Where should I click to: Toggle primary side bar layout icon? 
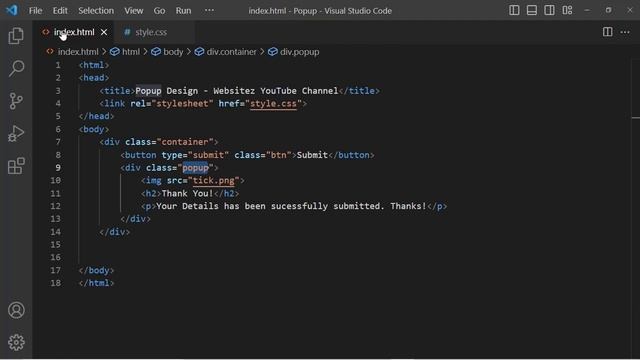pos(514,10)
